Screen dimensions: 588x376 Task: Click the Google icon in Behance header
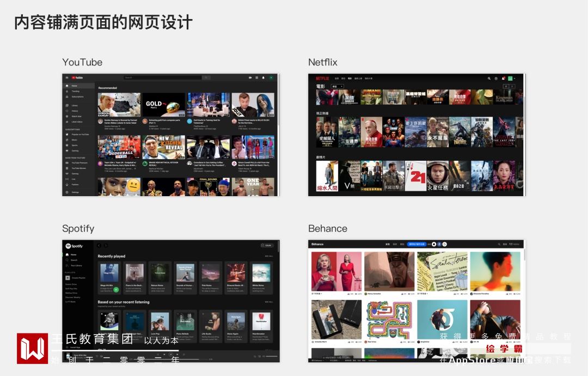click(x=444, y=244)
